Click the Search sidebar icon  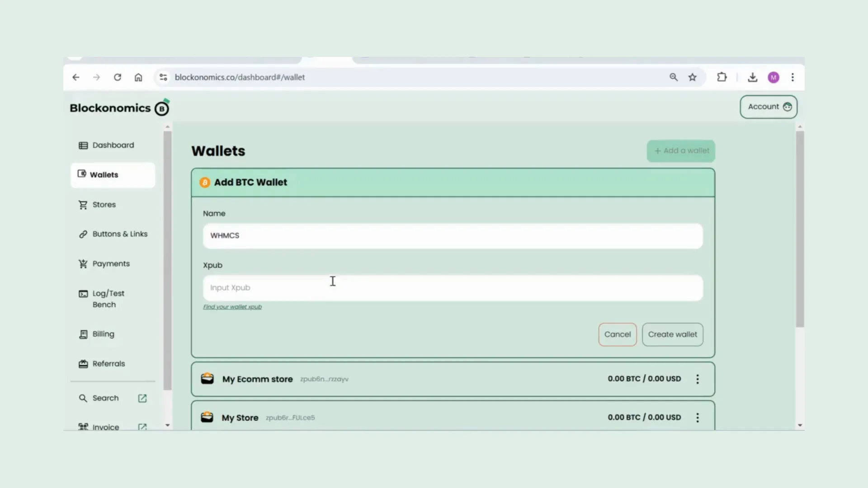pyautogui.click(x=83, y=398)
